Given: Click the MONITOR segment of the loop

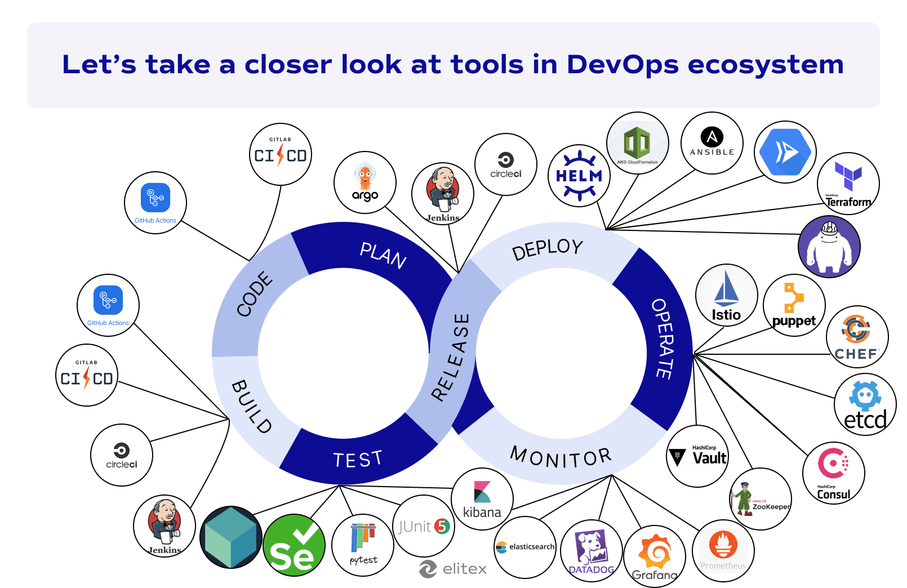Looking at the screenshot, I should 561,457.
